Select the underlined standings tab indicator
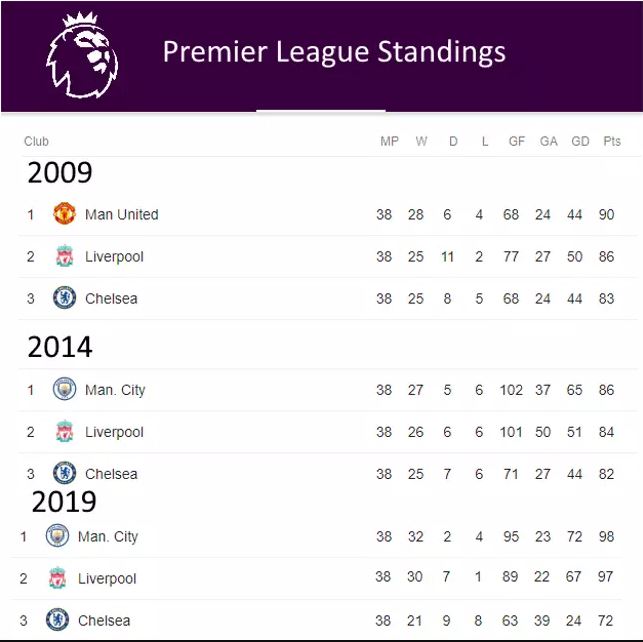Viewport: 643px width, 642px height. point(321,111)
